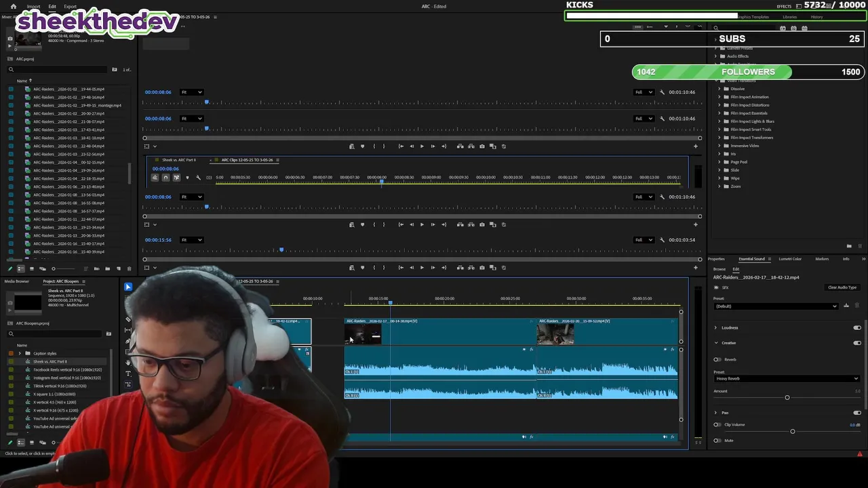
Task: Switch ARC.prproj panel to freeform view
Action: pos(42,269)
